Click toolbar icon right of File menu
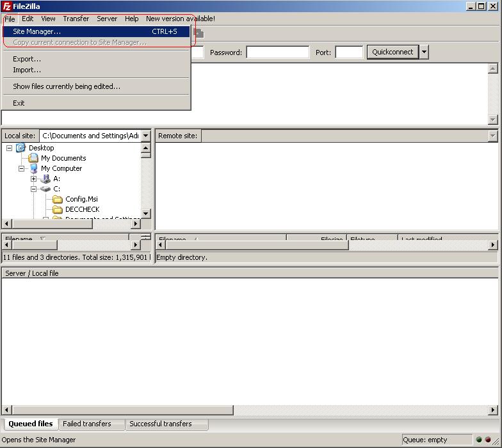This screenshot has height=448, width=502. pos(198,33)
